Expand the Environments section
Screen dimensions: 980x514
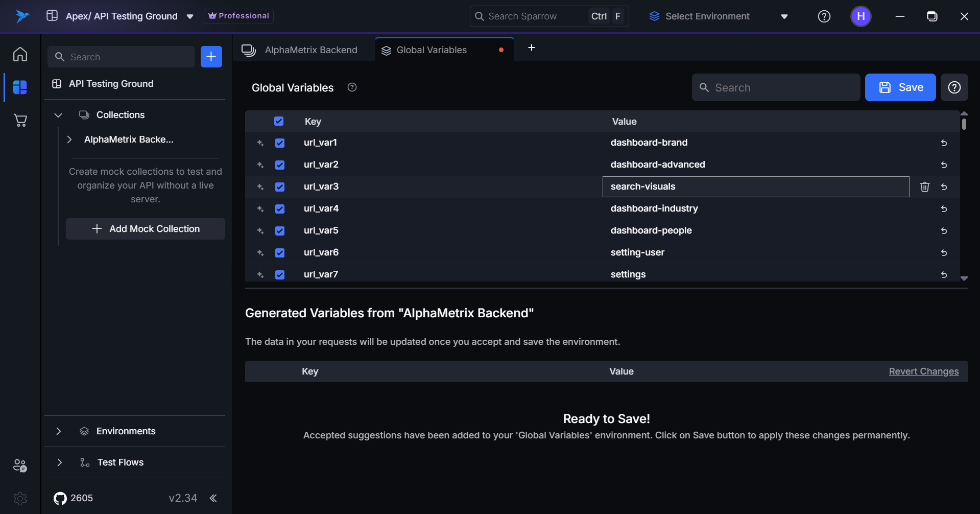(59, 431)
